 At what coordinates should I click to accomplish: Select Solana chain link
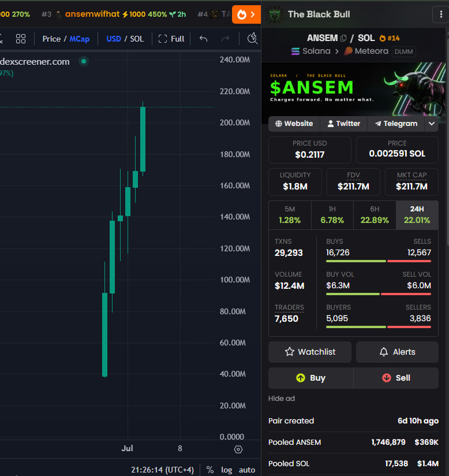click(310, 51)
